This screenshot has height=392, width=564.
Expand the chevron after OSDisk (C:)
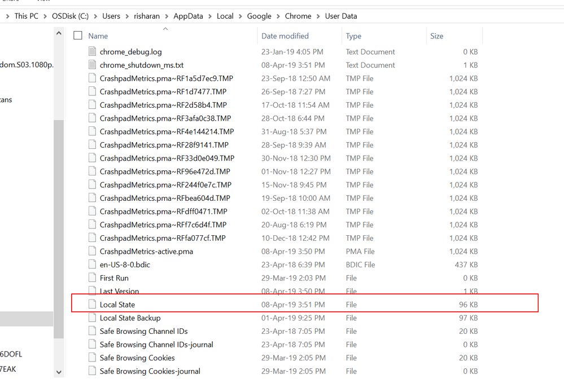95,16
